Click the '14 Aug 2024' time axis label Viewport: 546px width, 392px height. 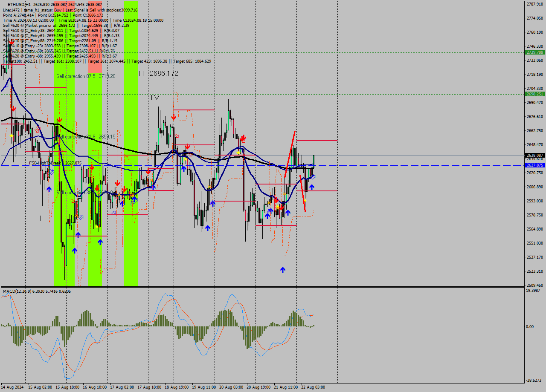coord(12,387)
